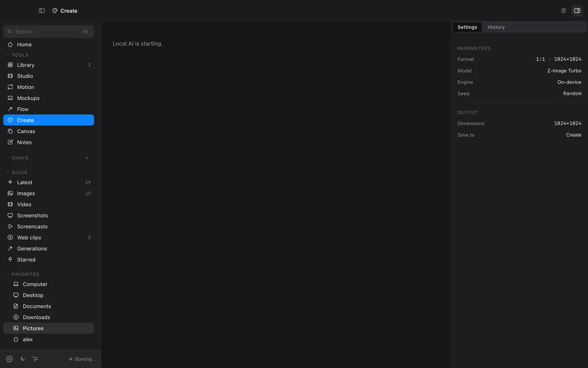Open the Latest sparkle icon
The width and height of the screenshot is (588, 368).
pos(10,182)
